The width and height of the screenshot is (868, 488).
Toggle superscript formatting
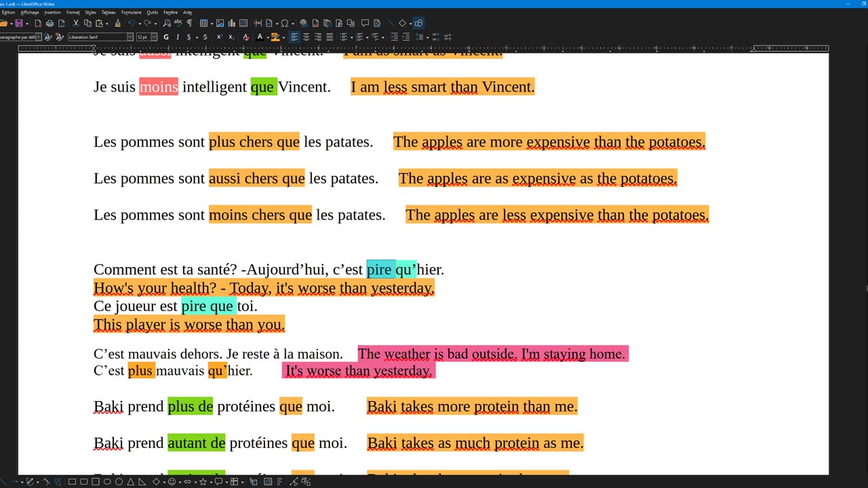pos(220,37)
